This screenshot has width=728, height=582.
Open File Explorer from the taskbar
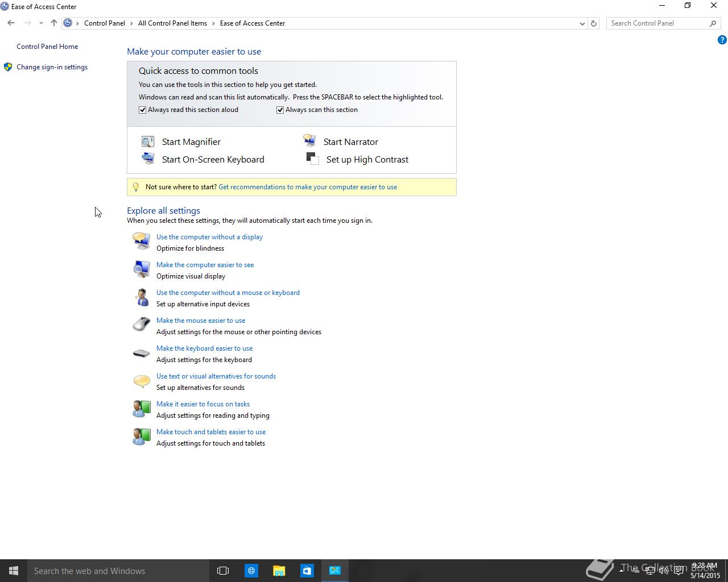coord(279,571)
